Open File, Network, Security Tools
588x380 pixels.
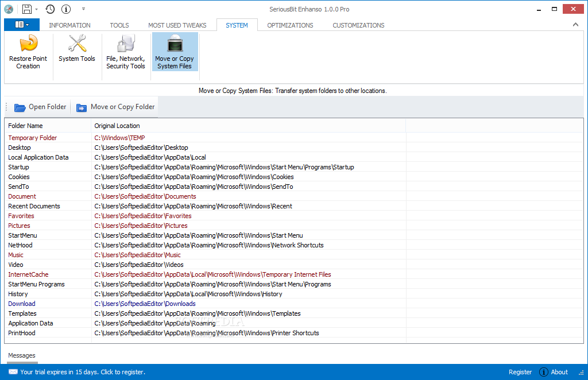[126, 52]
